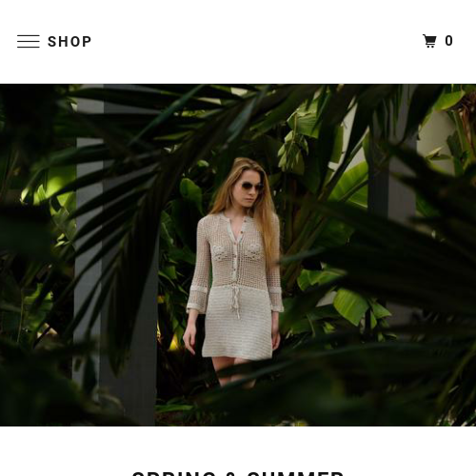
Task: Click the Spring & Summer heading below banner
Action: (238, 473)
